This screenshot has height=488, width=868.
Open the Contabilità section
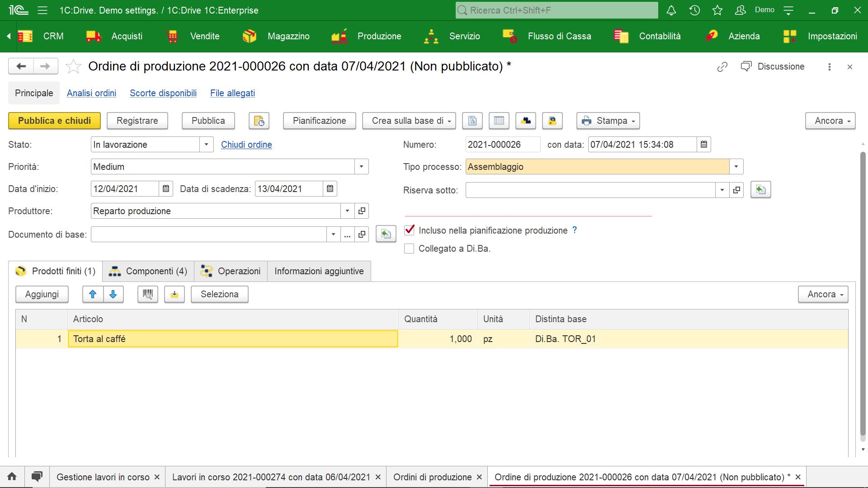point(647,36)
